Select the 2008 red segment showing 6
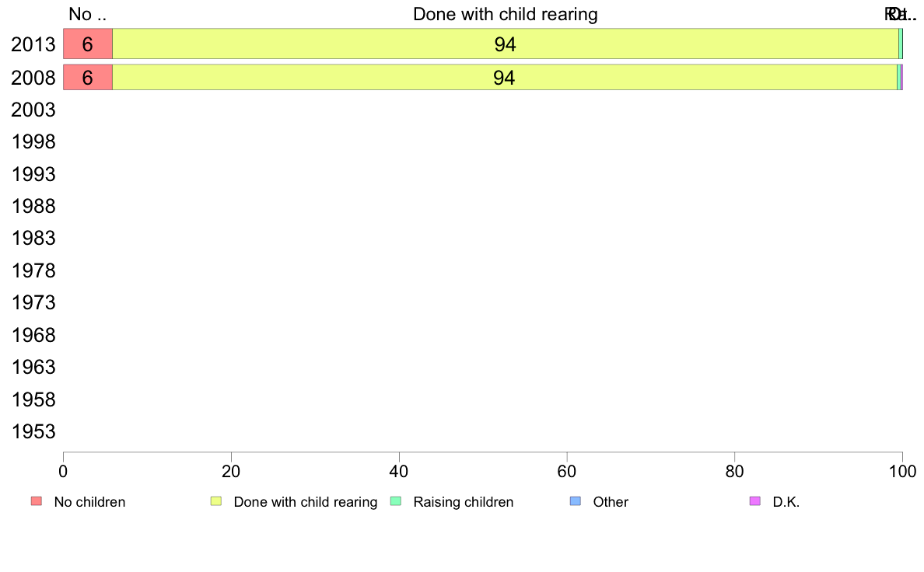The width and height of the screenshot is (924, 572). click(x=88, y=77)
